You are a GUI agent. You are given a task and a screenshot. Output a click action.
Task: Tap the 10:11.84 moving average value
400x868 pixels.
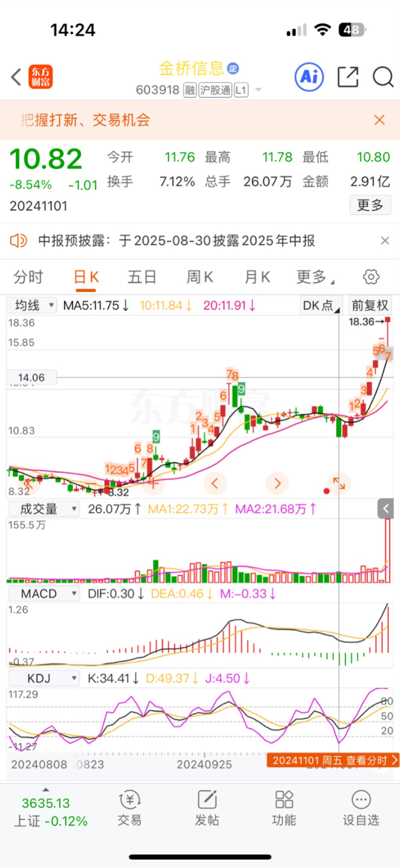(x=166, y=305)
